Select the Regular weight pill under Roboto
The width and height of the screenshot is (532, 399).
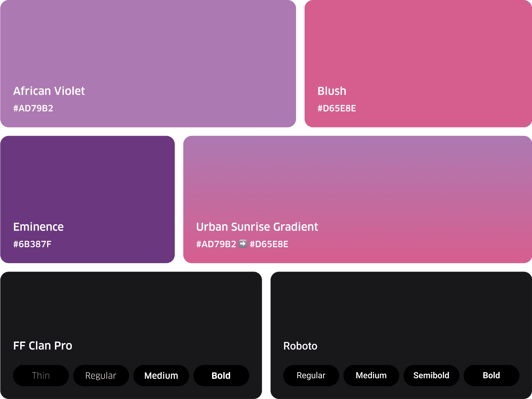pos(311,375)
